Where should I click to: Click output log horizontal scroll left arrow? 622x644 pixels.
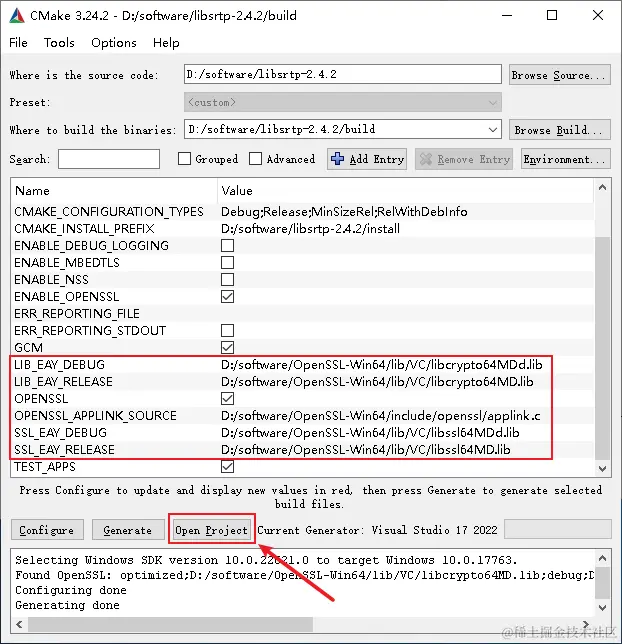(x=19, y=624)
